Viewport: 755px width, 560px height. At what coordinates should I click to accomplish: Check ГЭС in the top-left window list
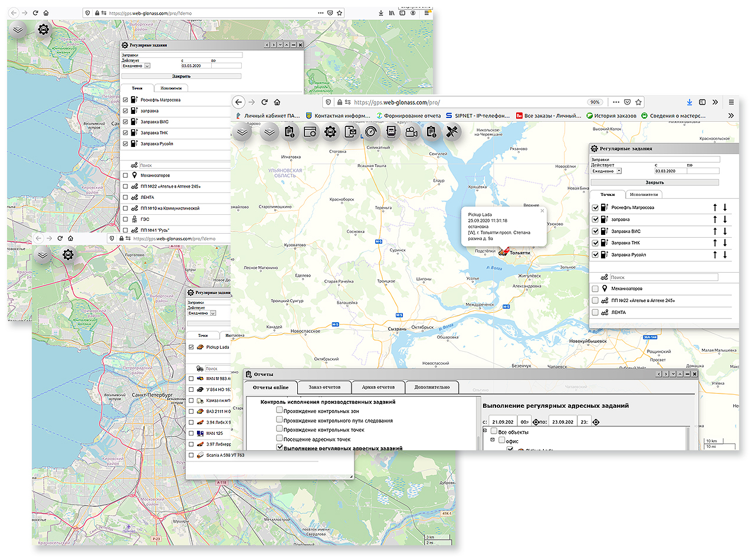click(x=125, y=219)
